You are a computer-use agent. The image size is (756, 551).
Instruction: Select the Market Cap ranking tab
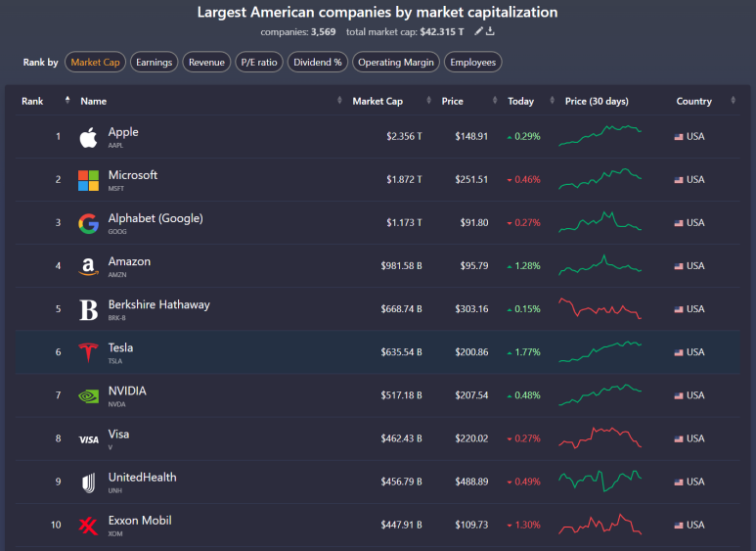95,63
